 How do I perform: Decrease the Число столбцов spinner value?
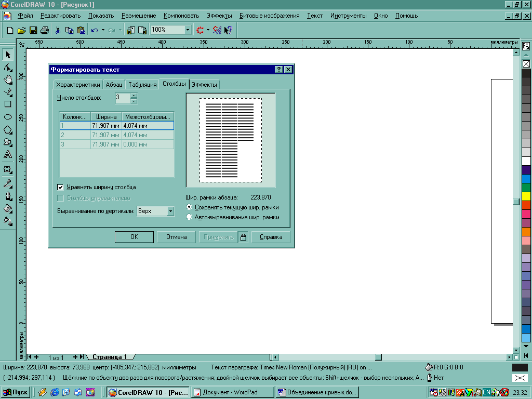pyautogui.click(x=134, y=101)
